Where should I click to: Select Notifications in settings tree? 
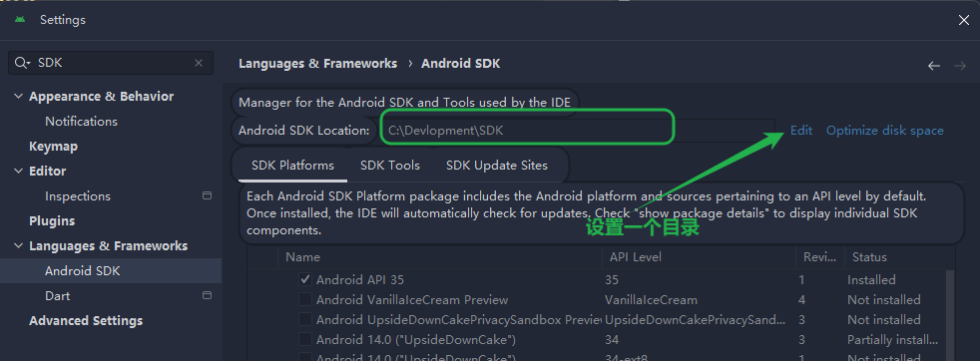click(81, 122)
